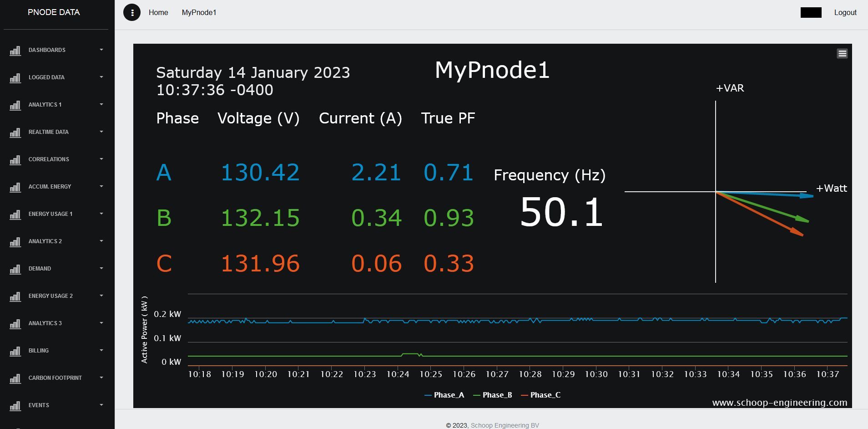Click the three-dot sidebar toggle button
The height and width of the screenshot is (429, 868).
(x=132, y=13)
